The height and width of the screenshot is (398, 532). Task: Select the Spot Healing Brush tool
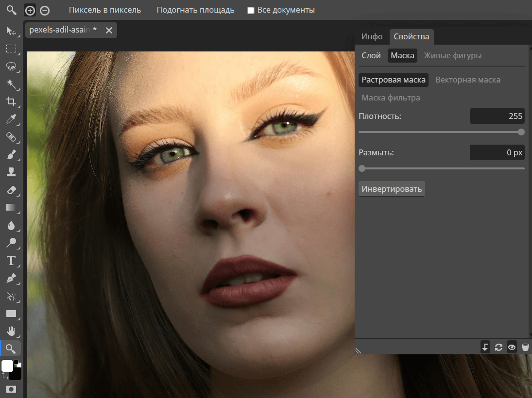coord(11,137)
